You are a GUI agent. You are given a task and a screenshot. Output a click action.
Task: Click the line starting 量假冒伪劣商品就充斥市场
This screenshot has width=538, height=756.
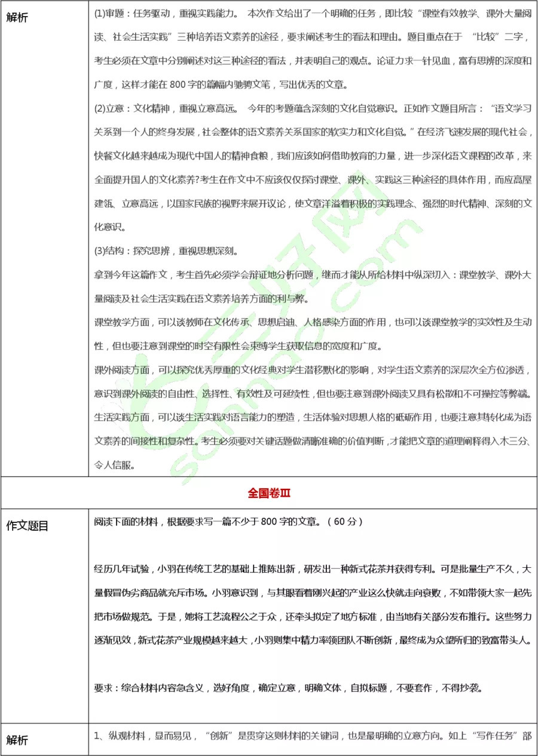pos(313,592)
